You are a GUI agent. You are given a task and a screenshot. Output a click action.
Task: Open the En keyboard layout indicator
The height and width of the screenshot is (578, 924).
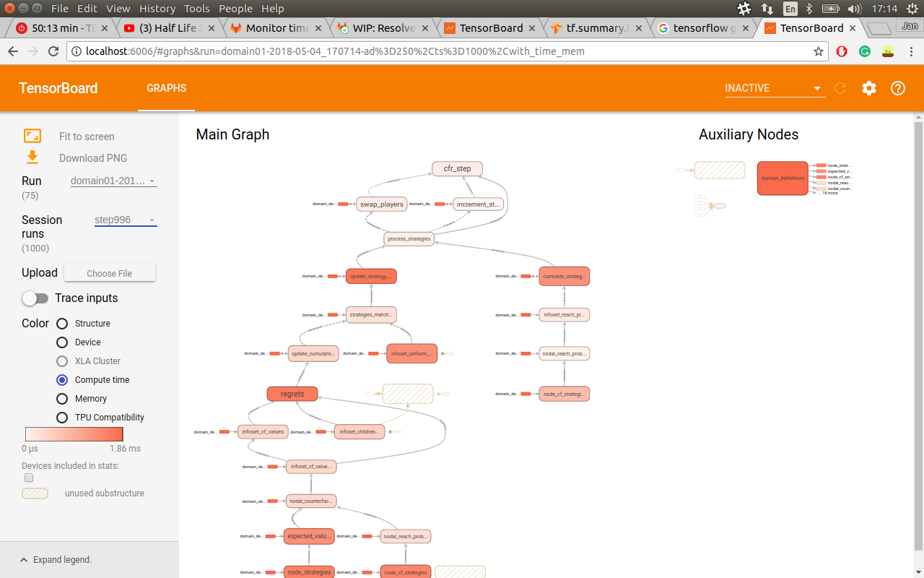pos(790,9)
